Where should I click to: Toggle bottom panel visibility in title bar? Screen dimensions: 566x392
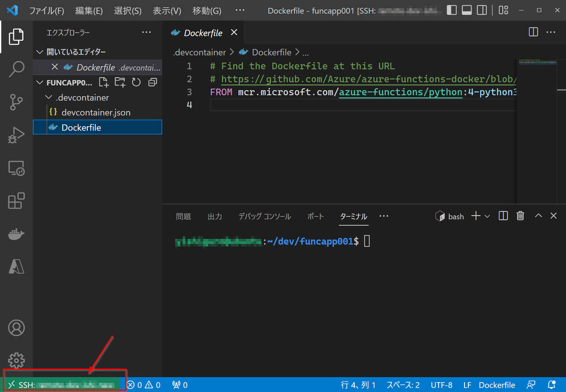pyautogui.click(x=466, y=10)
